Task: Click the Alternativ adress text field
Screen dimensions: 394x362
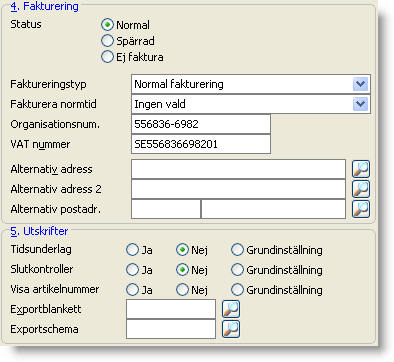Action: [238, 169]
